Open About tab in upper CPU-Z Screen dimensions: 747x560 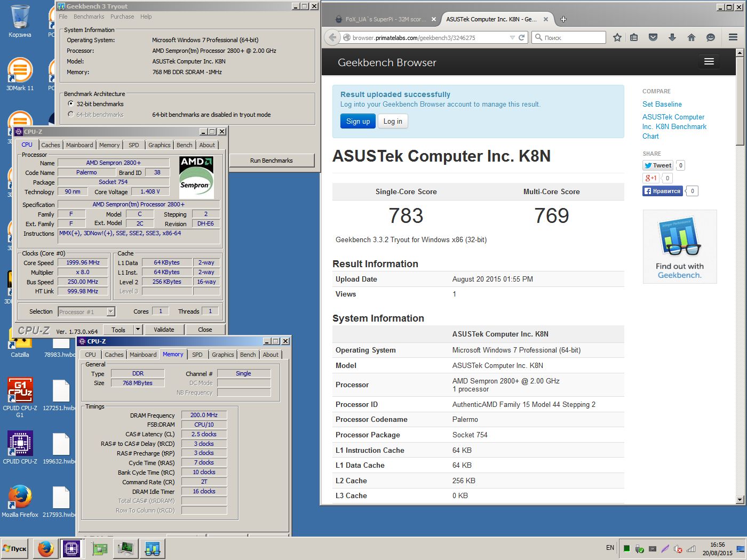pos(207,145)
